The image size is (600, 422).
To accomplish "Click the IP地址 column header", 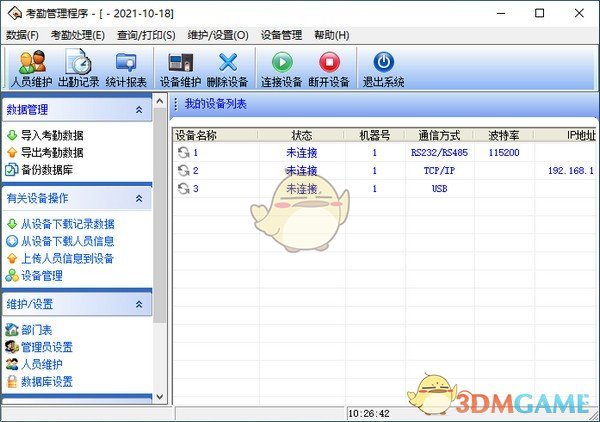I will [566, 135].
